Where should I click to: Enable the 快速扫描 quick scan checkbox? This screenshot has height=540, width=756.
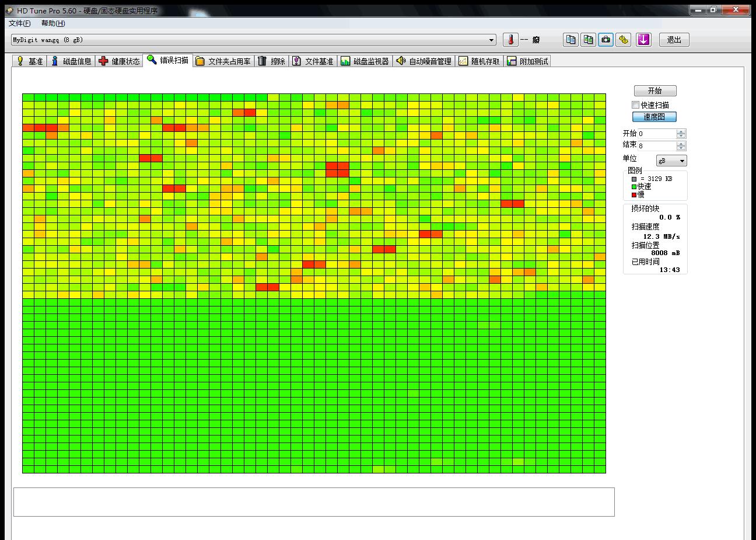click(636, 105)
